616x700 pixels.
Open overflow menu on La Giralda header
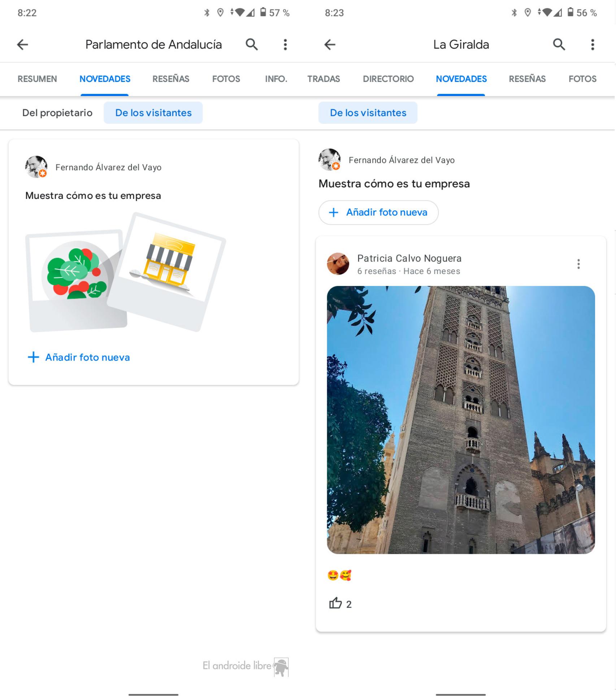[593, 44]
